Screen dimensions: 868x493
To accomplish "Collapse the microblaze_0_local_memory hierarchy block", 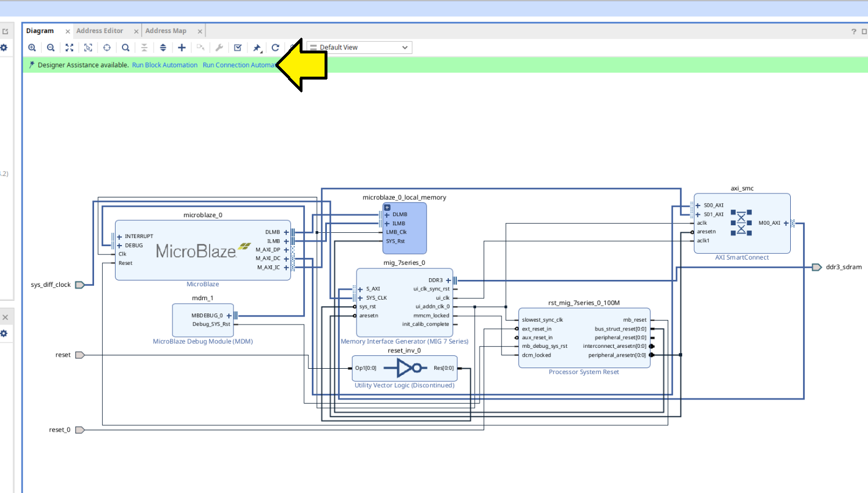I will (x=387, y=207).
